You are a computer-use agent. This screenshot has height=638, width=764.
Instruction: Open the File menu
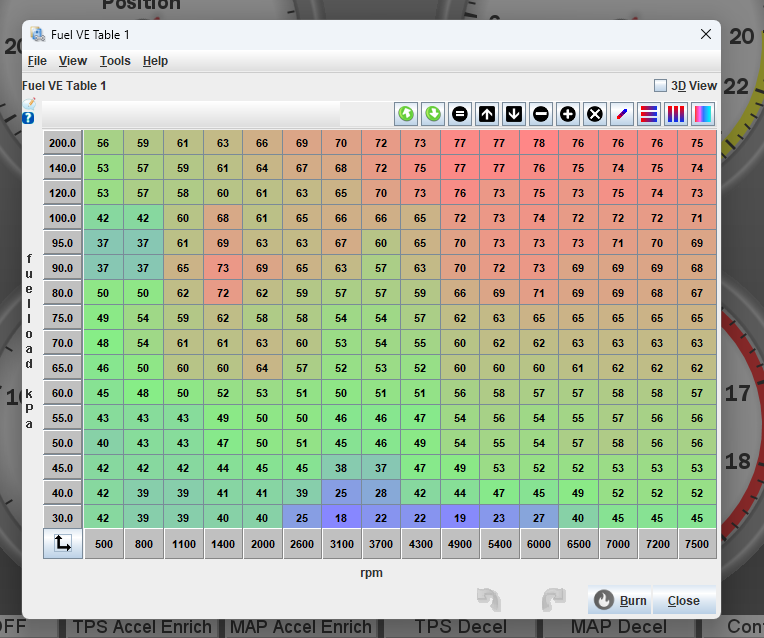point(37,61)
